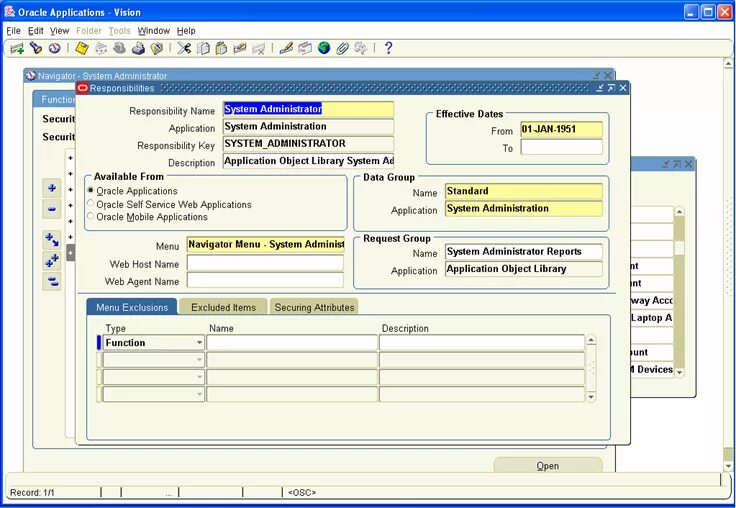Click the Attachments paperclip icon

point(342,48)
